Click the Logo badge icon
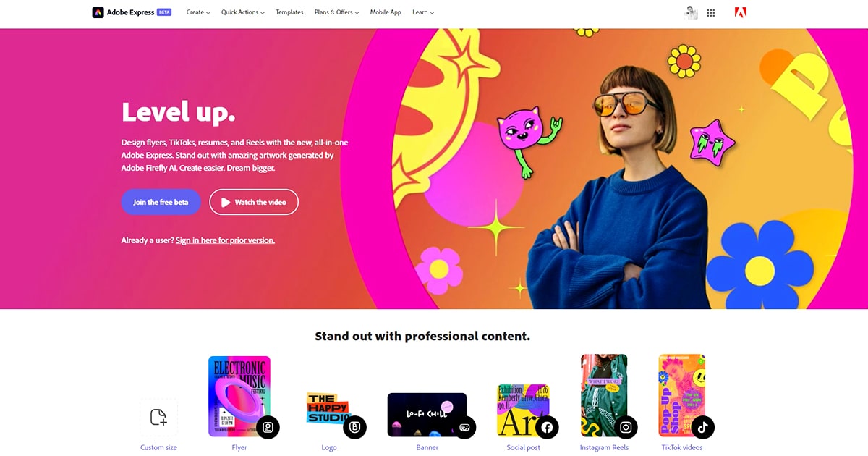Viewport: 868px width, 456px height. [x=354, y=427]
